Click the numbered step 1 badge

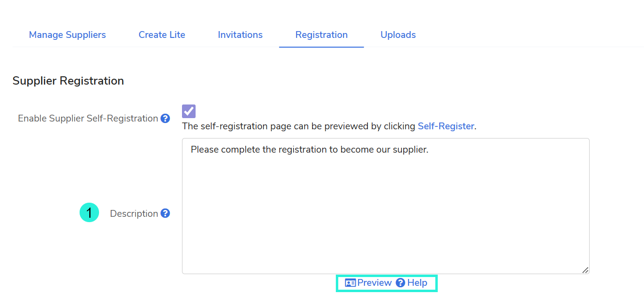point(89,213)
